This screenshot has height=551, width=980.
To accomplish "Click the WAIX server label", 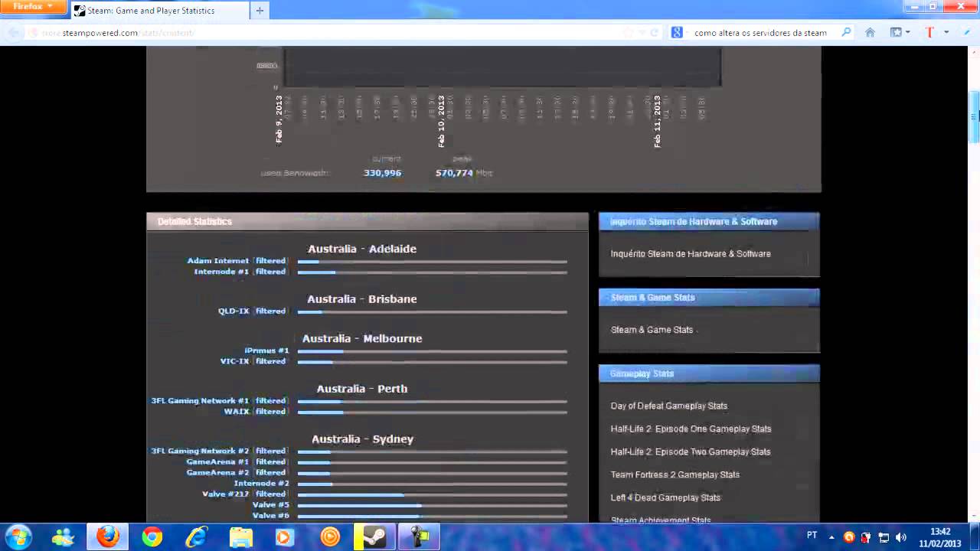I will pos(237,412).
